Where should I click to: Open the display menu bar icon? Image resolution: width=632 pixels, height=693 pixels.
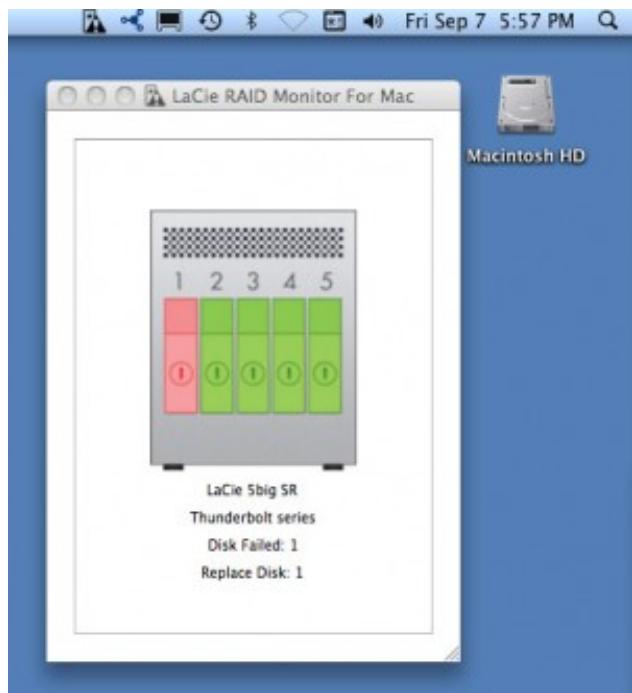169,22
